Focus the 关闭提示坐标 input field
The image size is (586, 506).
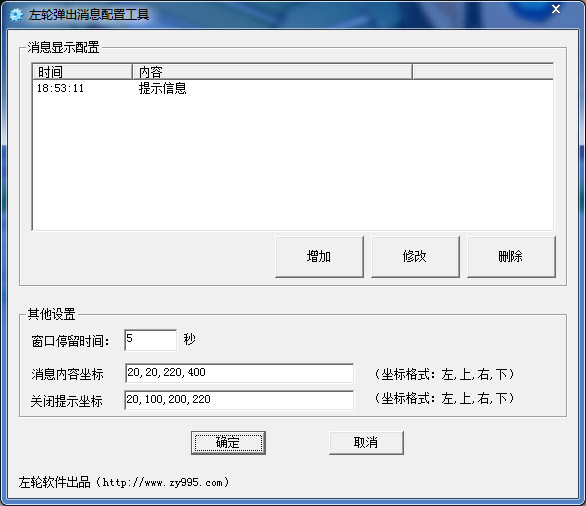(239, 400)
